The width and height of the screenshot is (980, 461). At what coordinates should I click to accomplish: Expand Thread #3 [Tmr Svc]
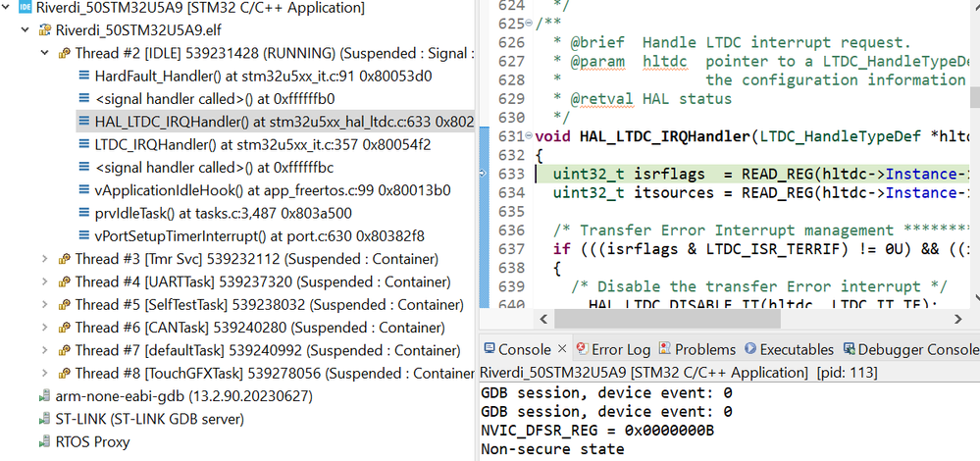pyautogui.click(x=44, y=259)
